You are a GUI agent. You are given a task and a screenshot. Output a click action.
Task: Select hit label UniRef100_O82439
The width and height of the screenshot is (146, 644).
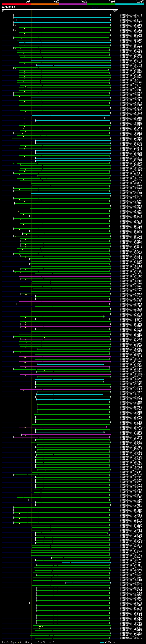point(131,20)
